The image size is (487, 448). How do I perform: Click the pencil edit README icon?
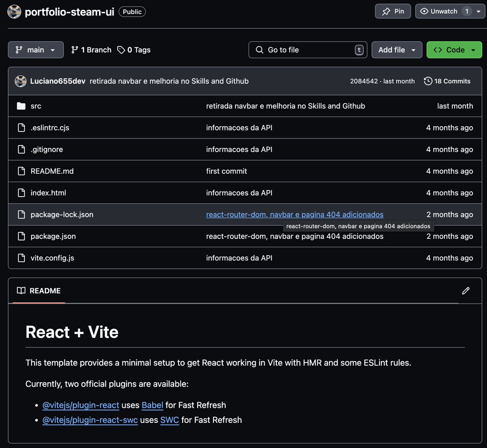[466, 291]
